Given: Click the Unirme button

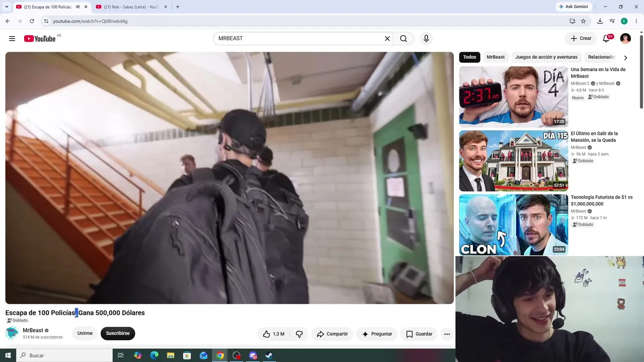Looking at the screenshot, I should coord(85,333).
